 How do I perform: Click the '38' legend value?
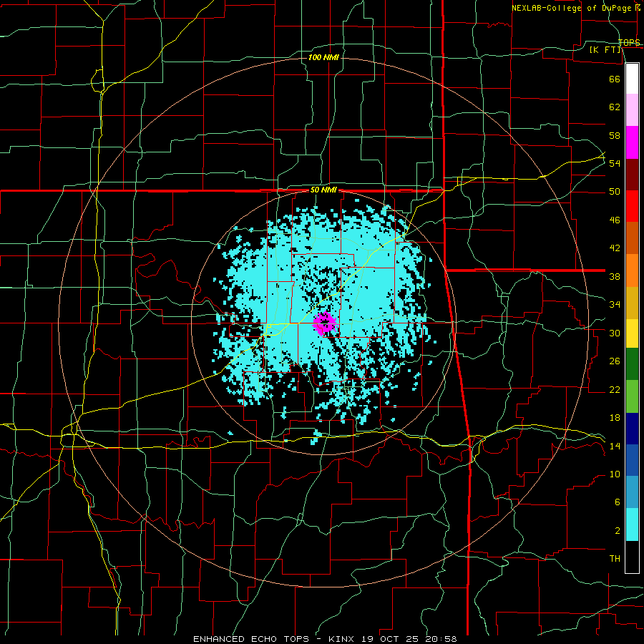click(x=615, y=276)
